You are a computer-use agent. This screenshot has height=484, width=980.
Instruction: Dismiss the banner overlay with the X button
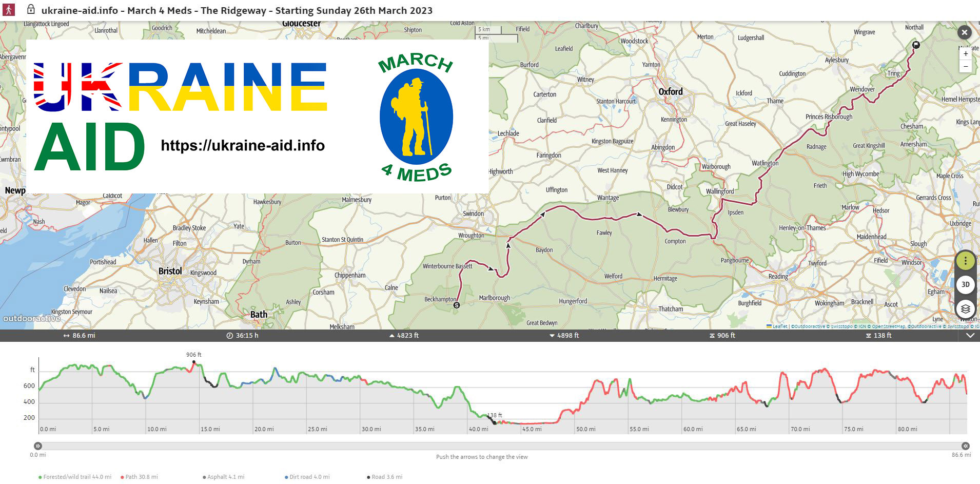pyautogui.click(x=965, y=32)
